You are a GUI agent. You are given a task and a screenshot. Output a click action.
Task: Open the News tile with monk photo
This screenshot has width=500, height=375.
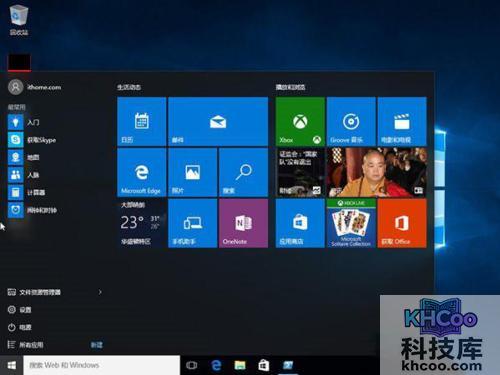[x=377, y=173]
